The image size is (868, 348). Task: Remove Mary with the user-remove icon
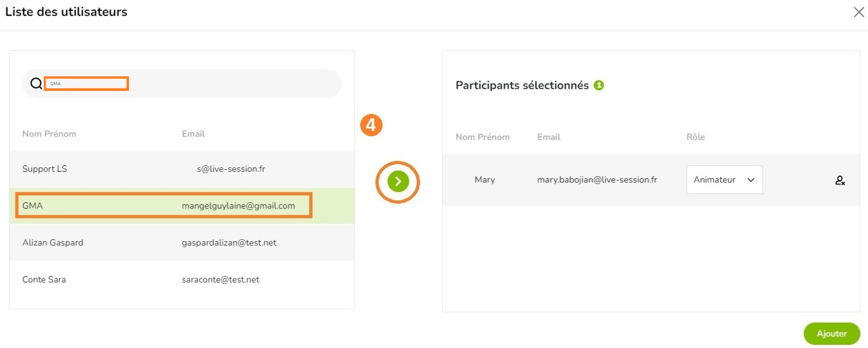(x=840, y=180)
